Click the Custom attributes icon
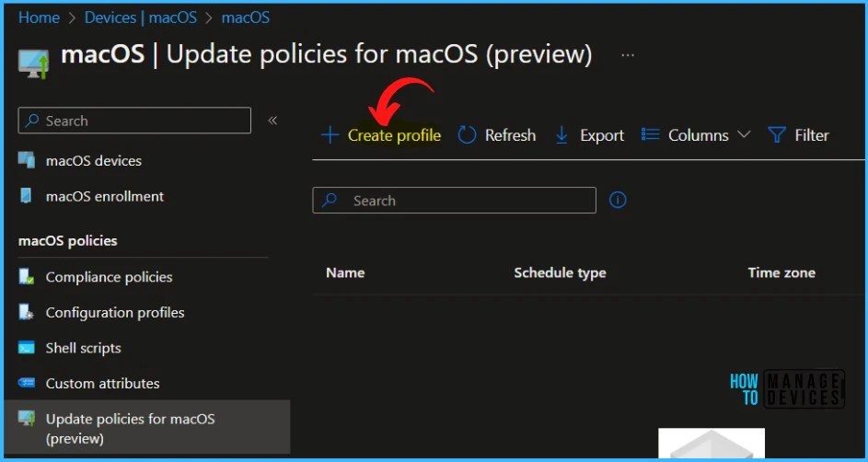The image size is (868, 462). (x=27, y=383)
